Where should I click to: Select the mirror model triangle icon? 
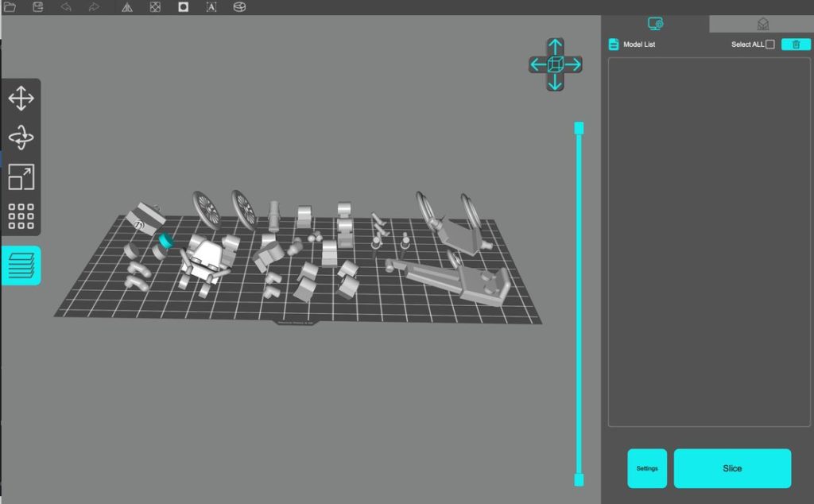coord(127,7)
